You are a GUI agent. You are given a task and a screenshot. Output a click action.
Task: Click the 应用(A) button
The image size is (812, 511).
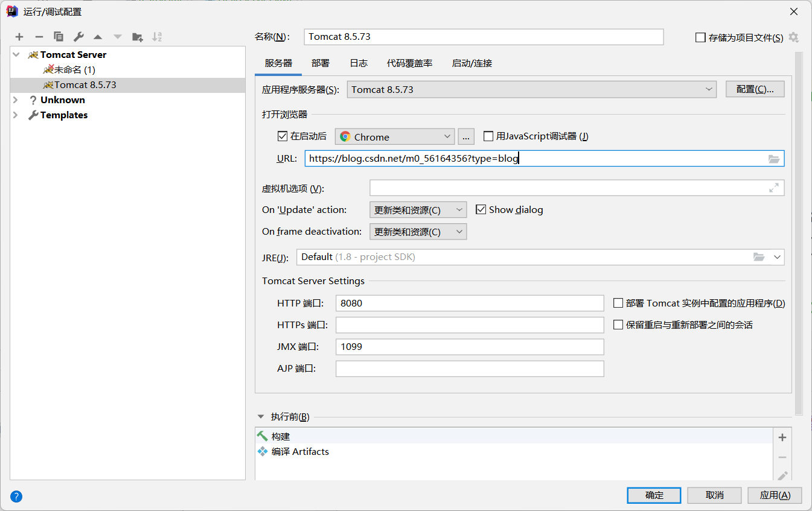point(775,495)
